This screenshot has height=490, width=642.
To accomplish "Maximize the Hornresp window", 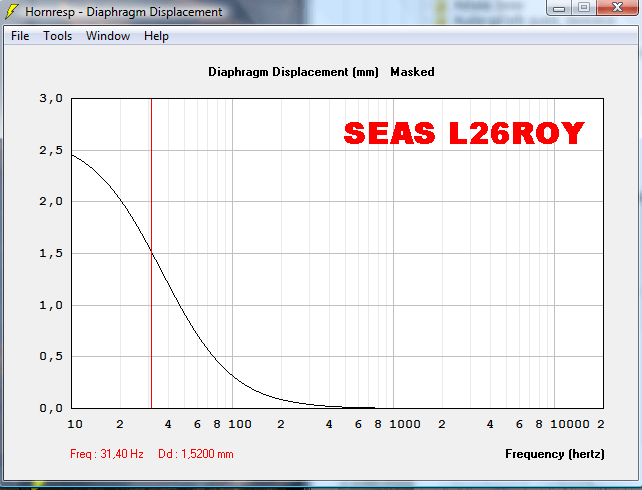I will [584, 7].
